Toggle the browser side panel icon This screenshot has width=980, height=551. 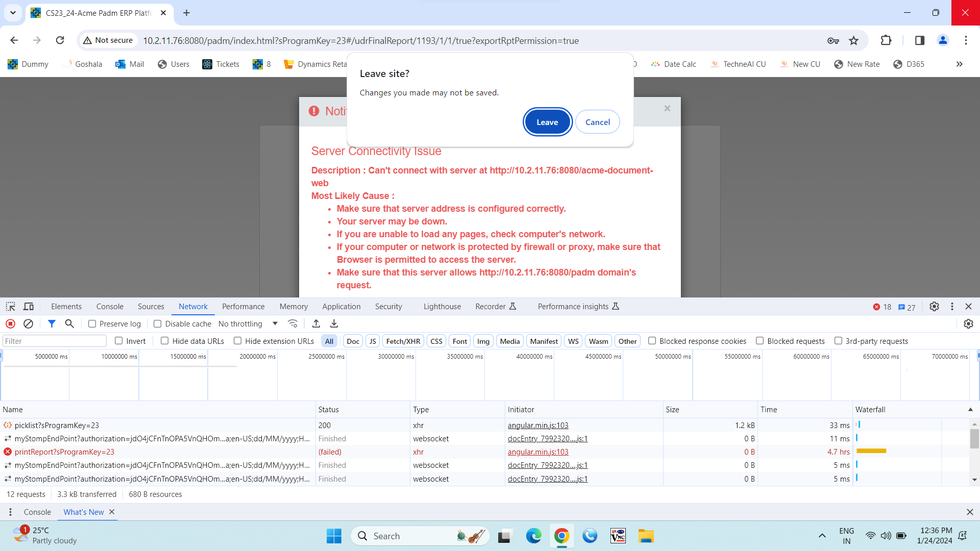pos(920,40)
